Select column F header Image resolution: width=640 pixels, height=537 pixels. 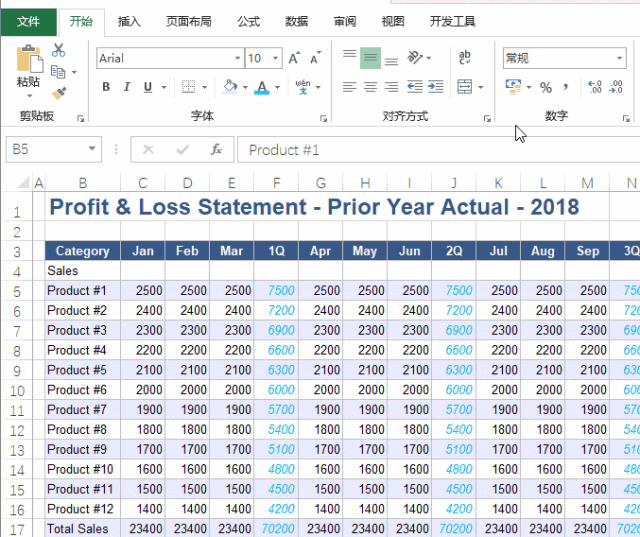tap(276, 182)
